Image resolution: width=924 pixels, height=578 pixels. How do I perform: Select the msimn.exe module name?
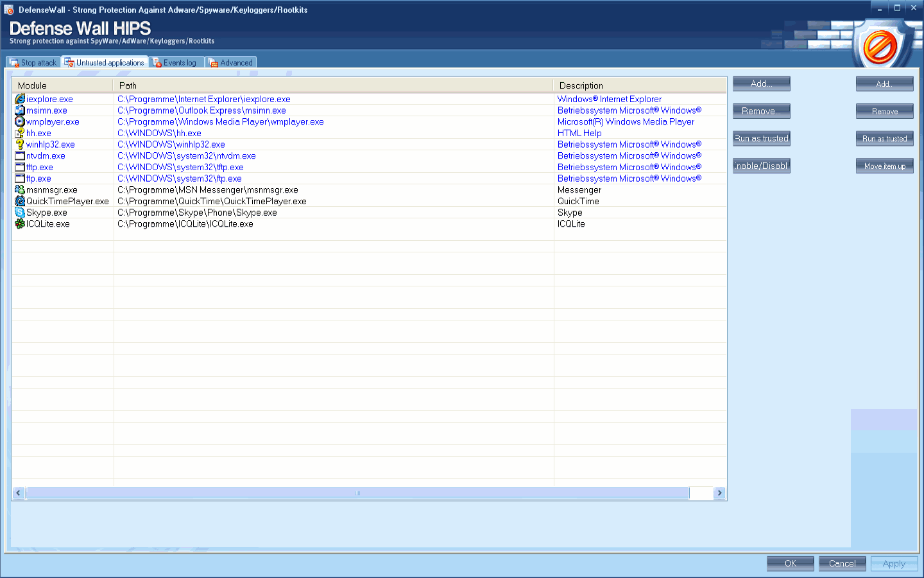coord(47,110)
